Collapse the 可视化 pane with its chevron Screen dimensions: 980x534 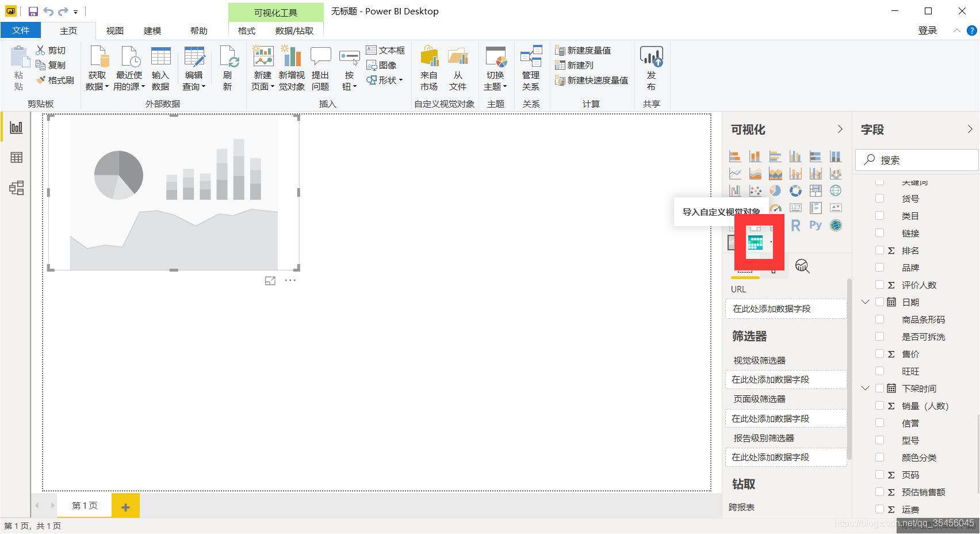[x=840, y=129]
